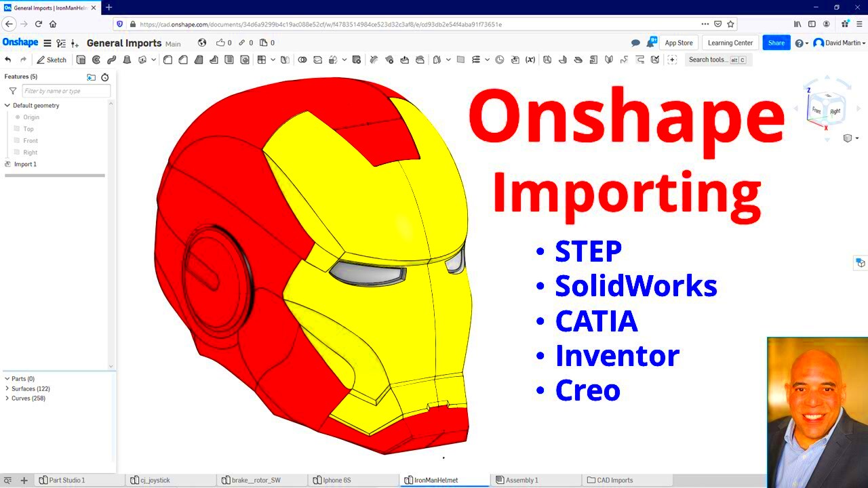
Task: Start a new Sketch
Action: click(x=52, y=60)
